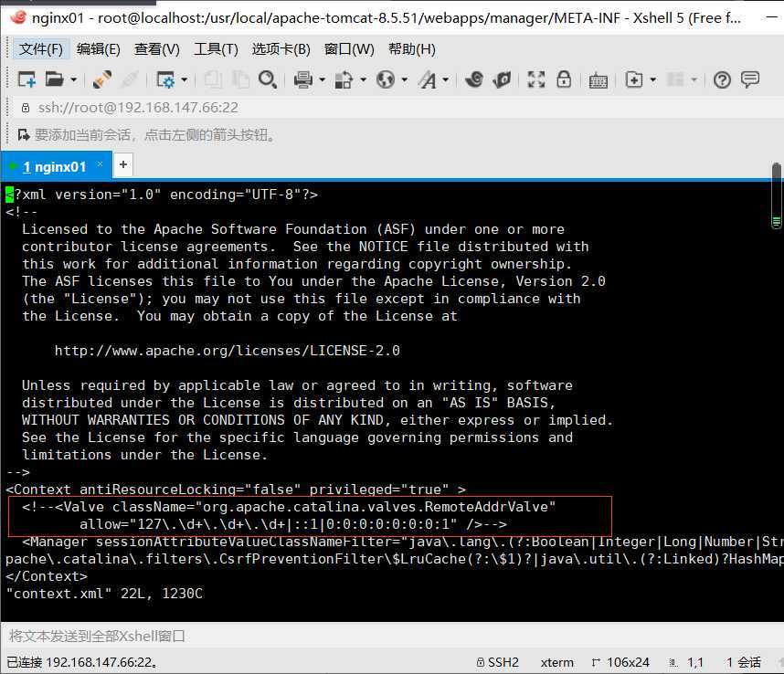Open the 选项卡(B) menu

point(281,49)
